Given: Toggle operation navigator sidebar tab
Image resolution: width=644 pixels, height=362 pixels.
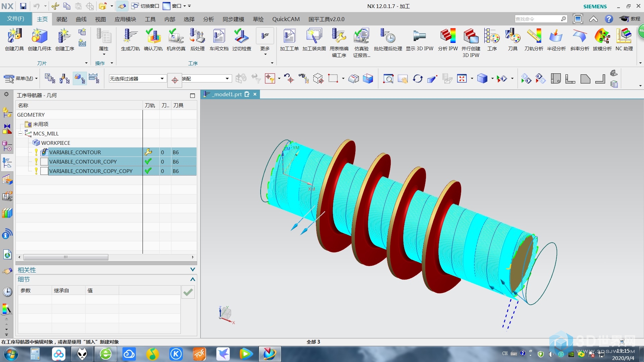Looking at the screenshot, I should pos(7,163).
